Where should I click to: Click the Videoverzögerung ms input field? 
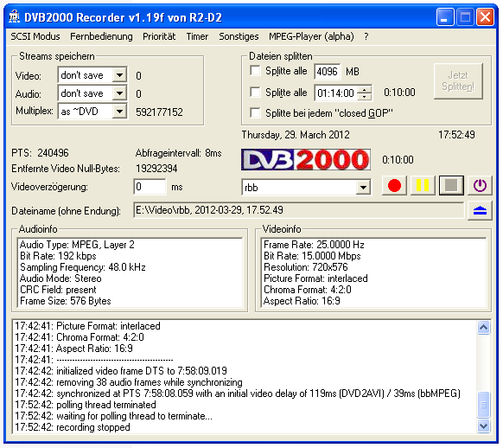(150, 187)
